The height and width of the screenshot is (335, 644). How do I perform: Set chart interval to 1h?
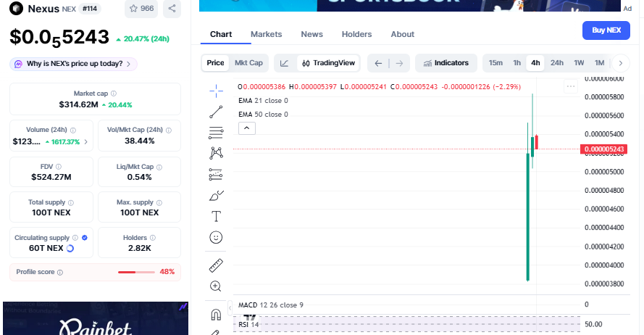(517, 63)
